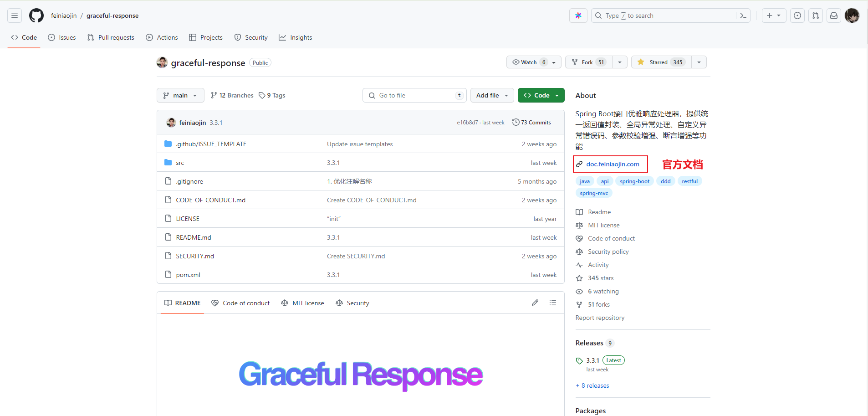This screenshot has width=868, height=416.
Task: Open the repository Security tab
Action: tap(251, 37)
